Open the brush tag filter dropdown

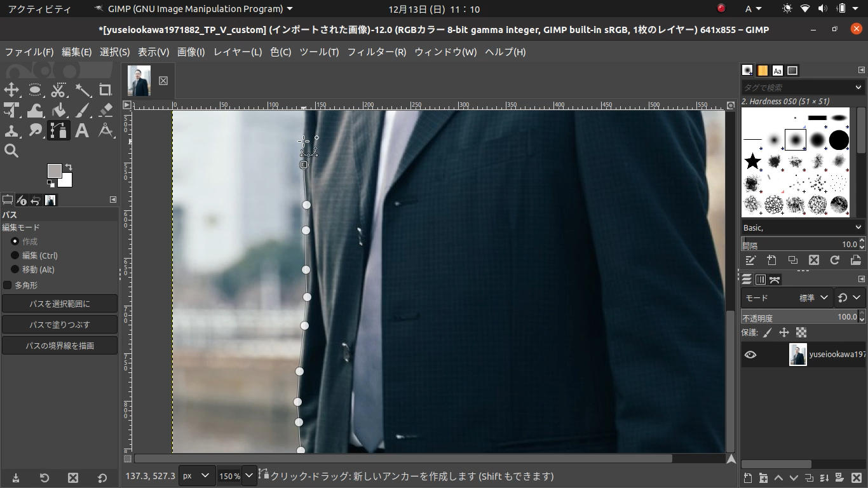pos(858,87)
